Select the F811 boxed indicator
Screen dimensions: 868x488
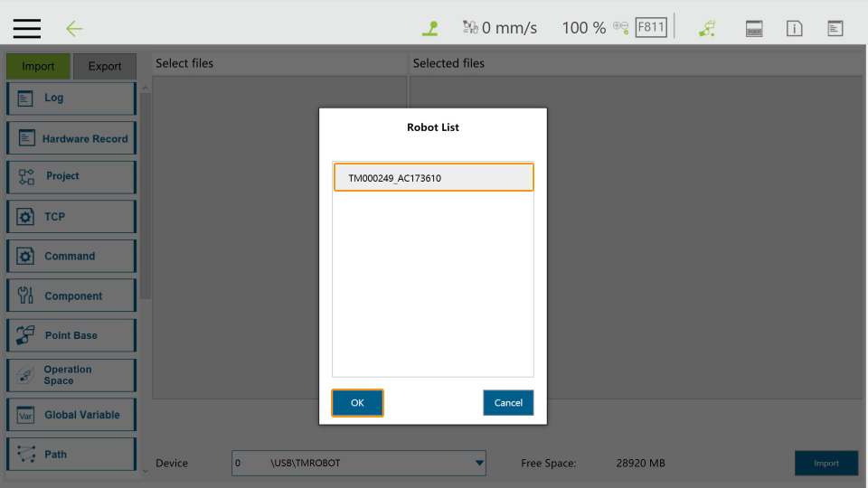[x=651, y=27]
